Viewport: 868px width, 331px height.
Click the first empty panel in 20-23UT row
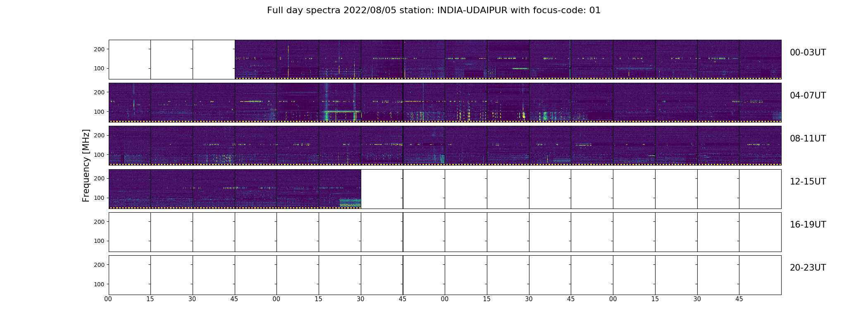click(x=130, y=275)
